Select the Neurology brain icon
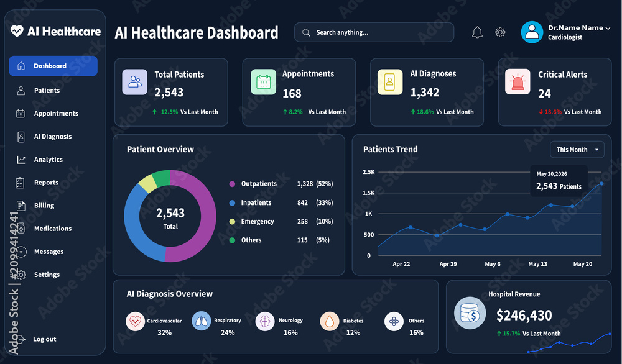Screen dimensions: 622x364 point(265,321)
